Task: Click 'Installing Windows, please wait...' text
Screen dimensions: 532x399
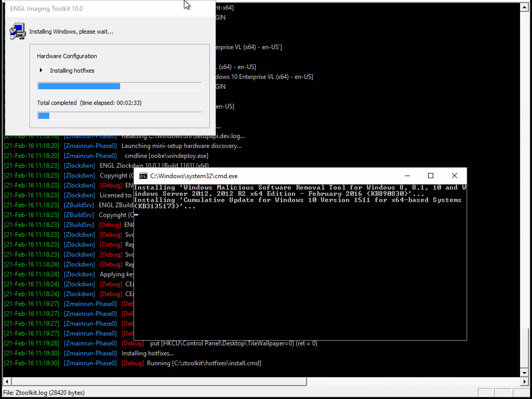Action: [x=71, y=32]
